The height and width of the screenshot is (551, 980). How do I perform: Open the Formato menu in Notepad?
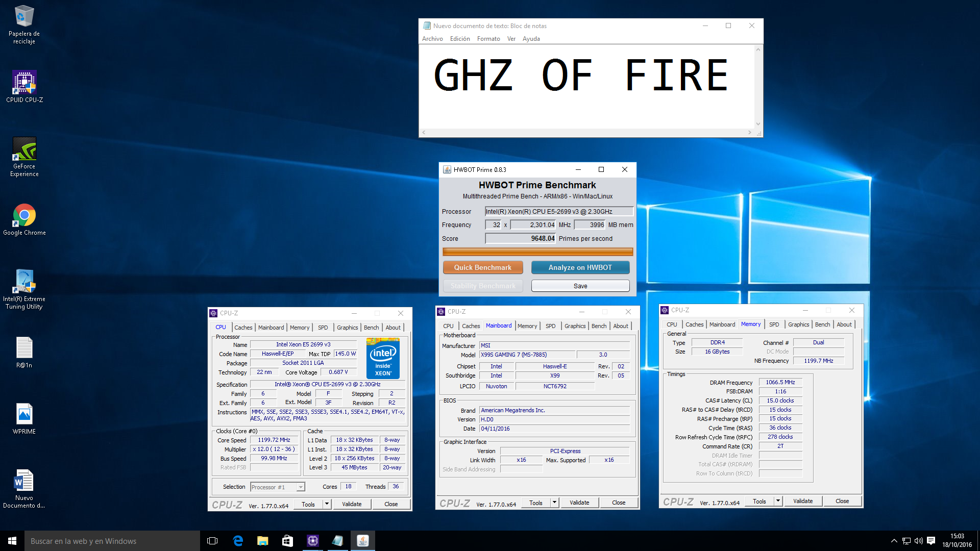(488, 39)
